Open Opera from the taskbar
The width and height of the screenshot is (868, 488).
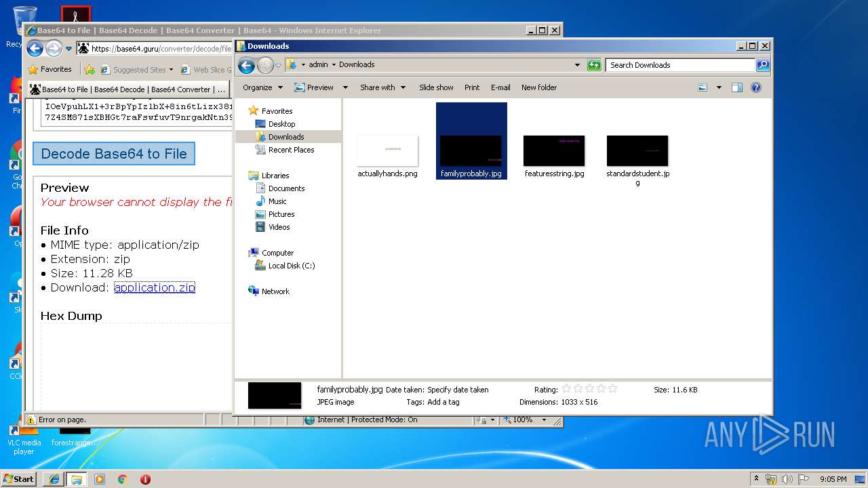tap(145, 479)
